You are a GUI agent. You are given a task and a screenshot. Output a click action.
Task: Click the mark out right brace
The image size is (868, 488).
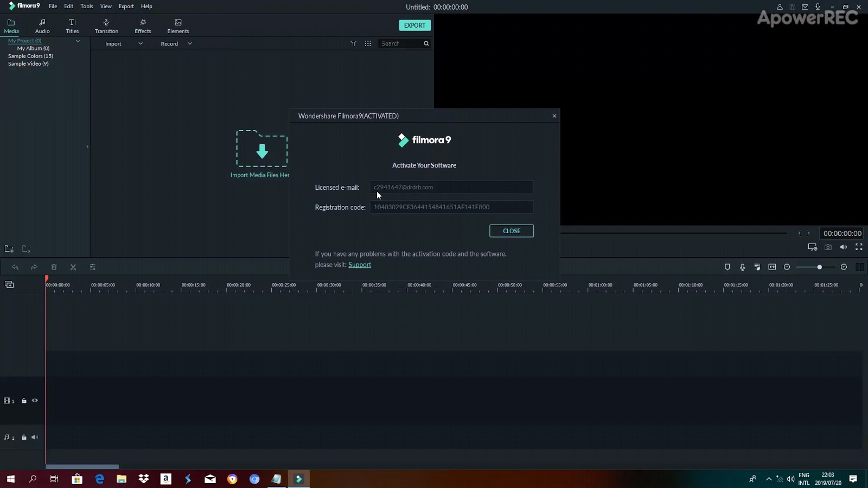point(808,233)
